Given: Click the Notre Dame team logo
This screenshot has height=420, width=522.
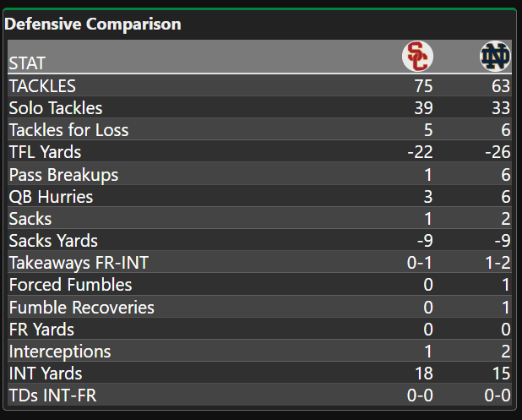Looking at the screenshot, I should point(495,56).
